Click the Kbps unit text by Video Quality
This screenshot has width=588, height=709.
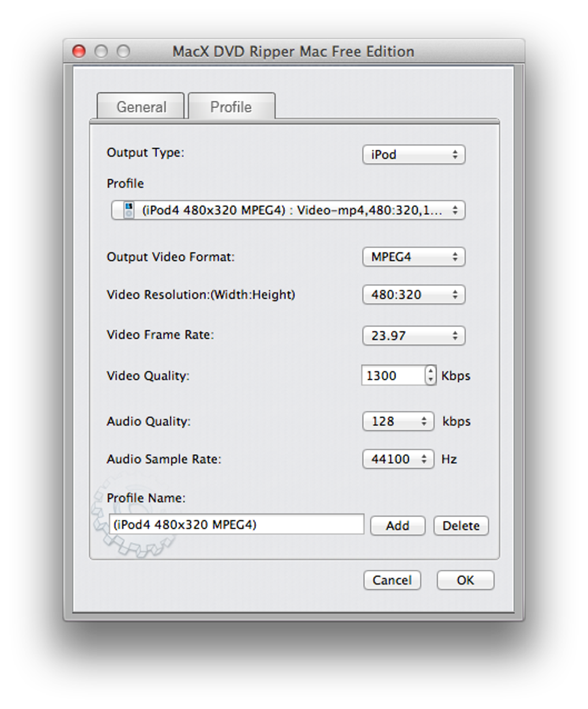456,376
